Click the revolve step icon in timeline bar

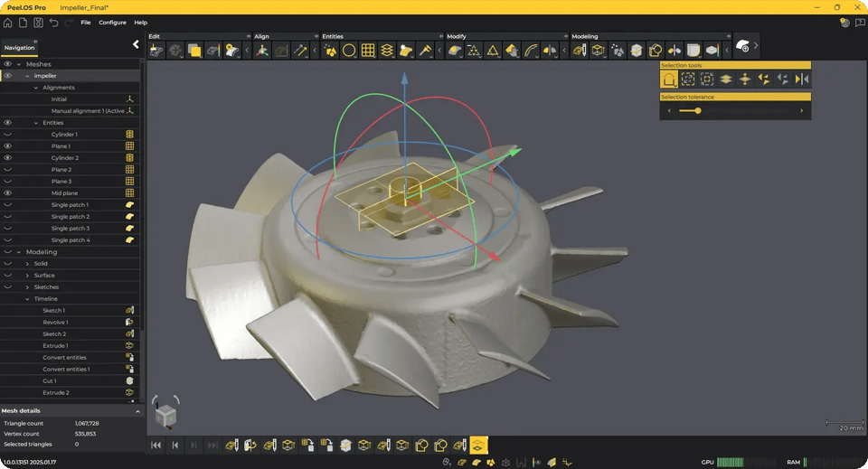tap(250, 446)
